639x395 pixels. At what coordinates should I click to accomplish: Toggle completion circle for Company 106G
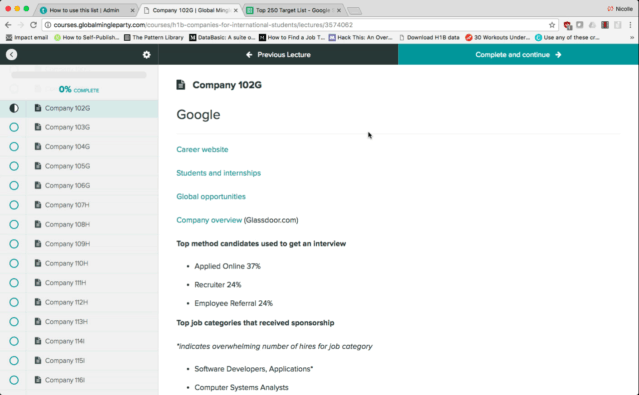(14, 185)
